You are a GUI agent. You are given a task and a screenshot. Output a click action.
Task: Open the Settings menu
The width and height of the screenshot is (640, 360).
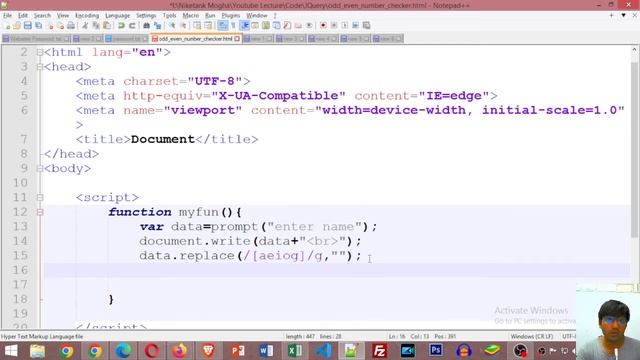click(146, 16)
